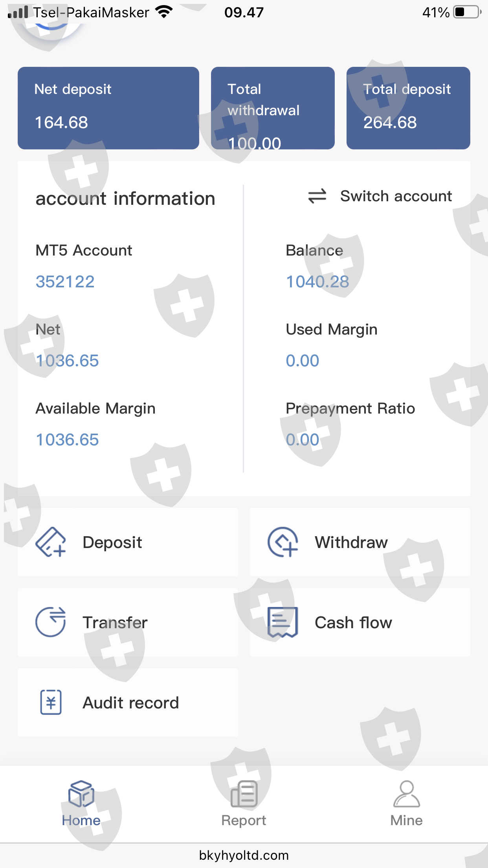Tap the Deposit card icon

pyautogui.click(x=50, y=542)
